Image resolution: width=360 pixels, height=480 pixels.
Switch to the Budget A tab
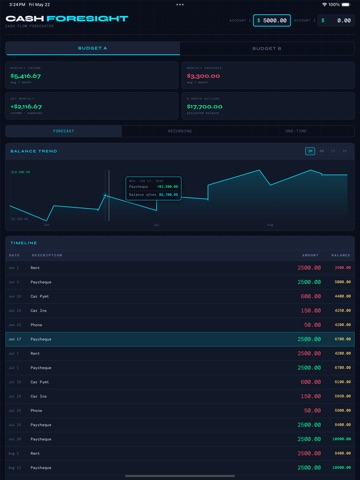click(x=93, y=48)
